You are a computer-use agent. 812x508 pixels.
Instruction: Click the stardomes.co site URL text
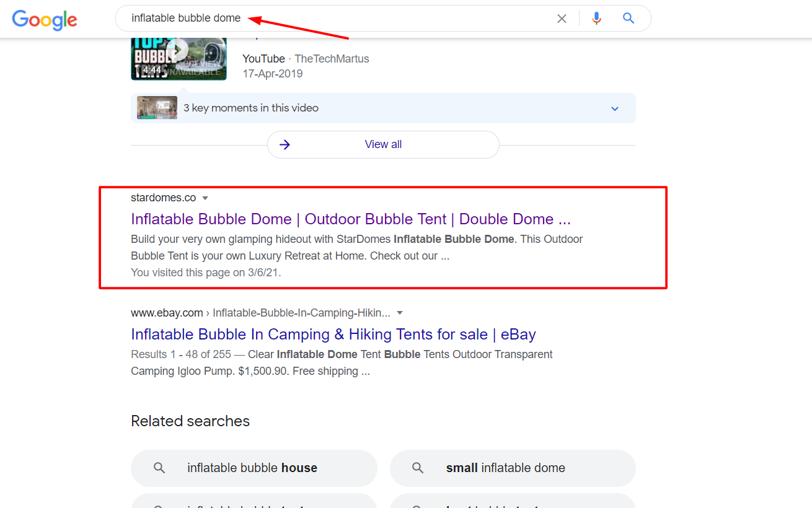163,198
